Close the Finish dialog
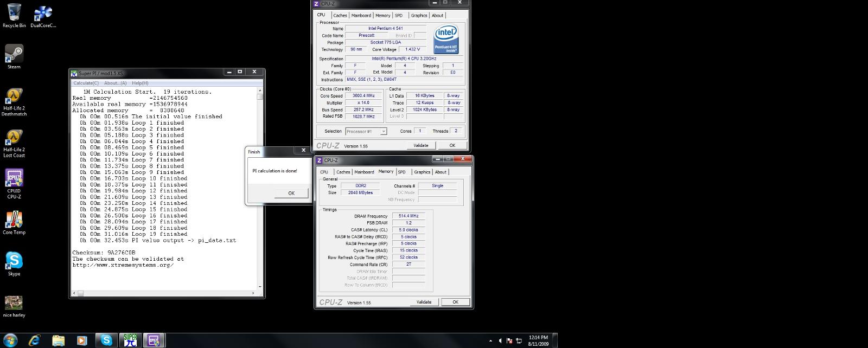Viewport: 868px width, 348px height. [x=303, y=150]
